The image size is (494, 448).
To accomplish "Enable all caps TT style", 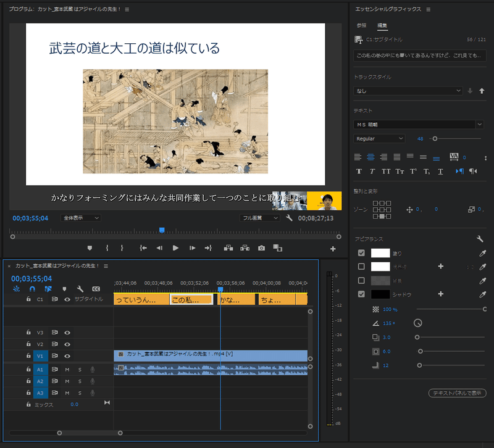I will [386, 172].
